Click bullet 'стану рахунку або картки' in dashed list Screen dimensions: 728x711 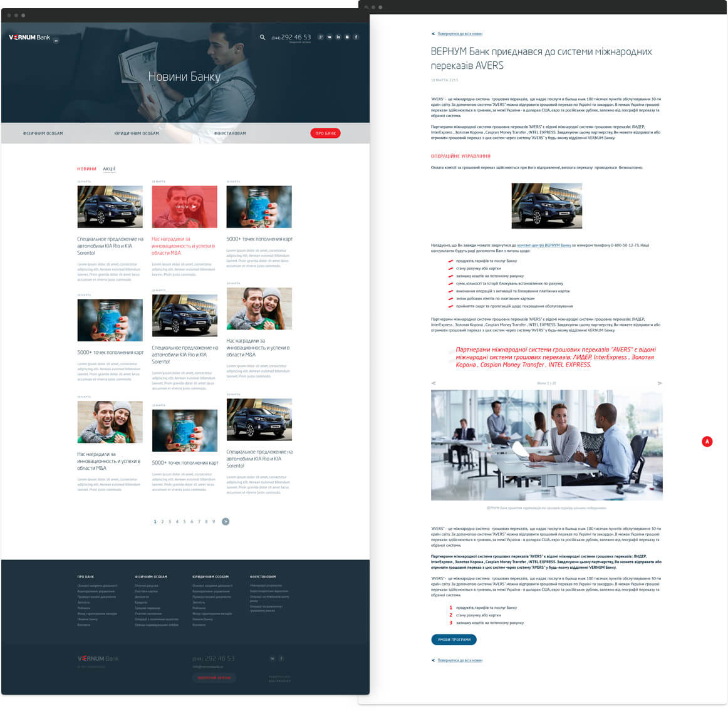[478, 269]
